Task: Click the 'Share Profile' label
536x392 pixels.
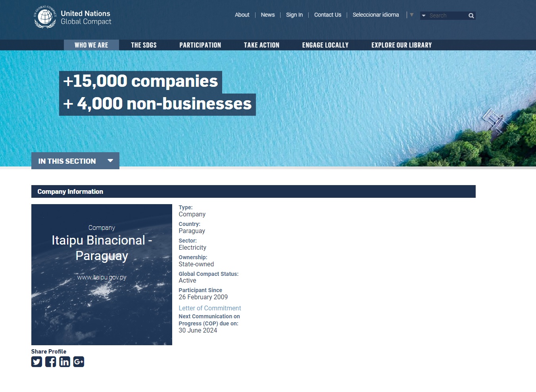Action: tap(49, 352)
